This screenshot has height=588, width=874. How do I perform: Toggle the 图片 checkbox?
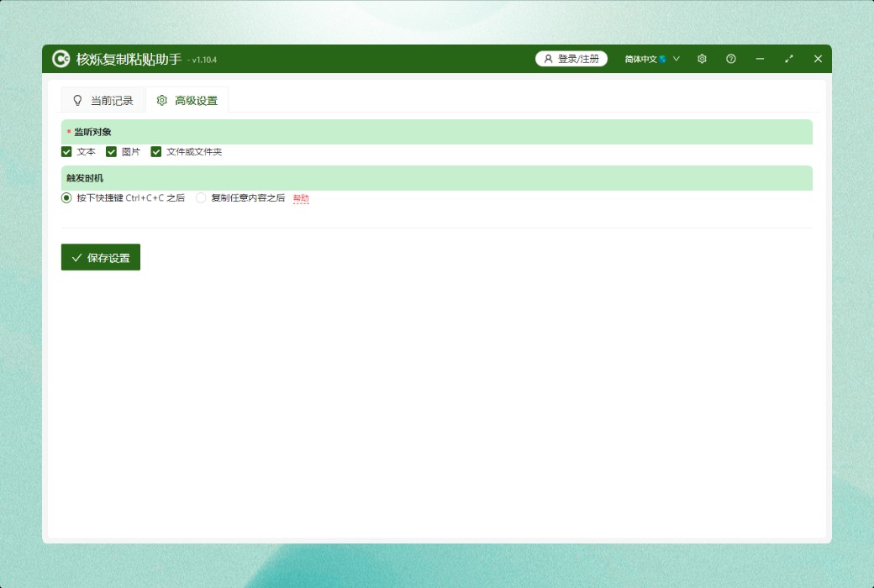111,152
